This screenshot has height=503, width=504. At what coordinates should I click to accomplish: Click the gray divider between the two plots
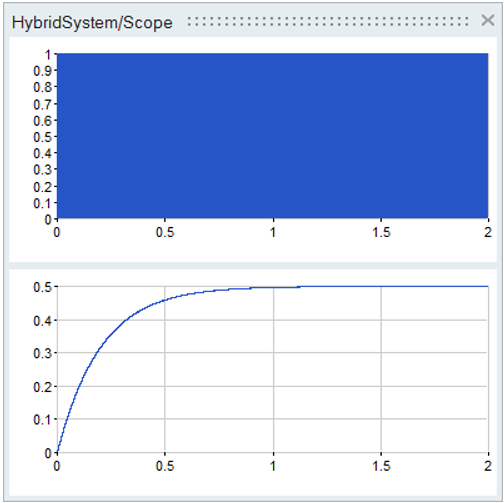(x=253, y=266)
